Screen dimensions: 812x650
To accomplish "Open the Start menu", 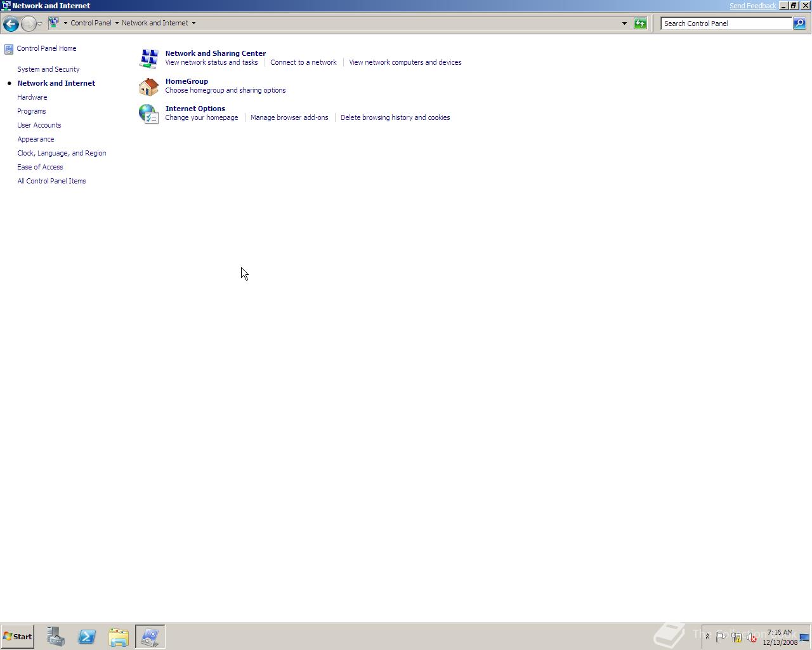I will coord(18,637).
